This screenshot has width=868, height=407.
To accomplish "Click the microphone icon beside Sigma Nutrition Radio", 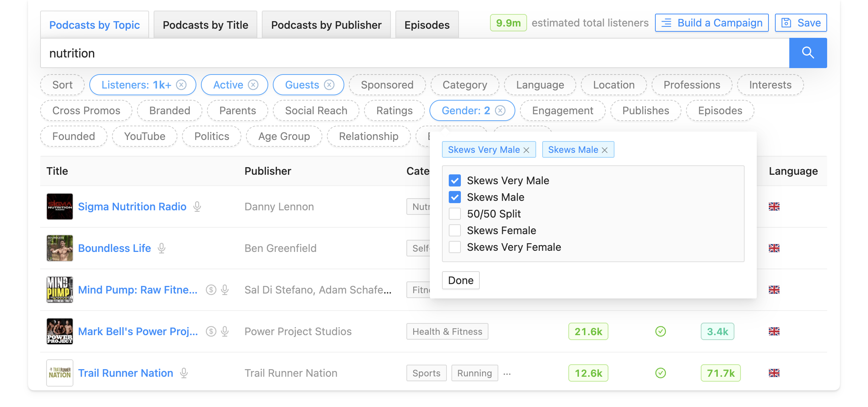I will [x=196, y=207].
